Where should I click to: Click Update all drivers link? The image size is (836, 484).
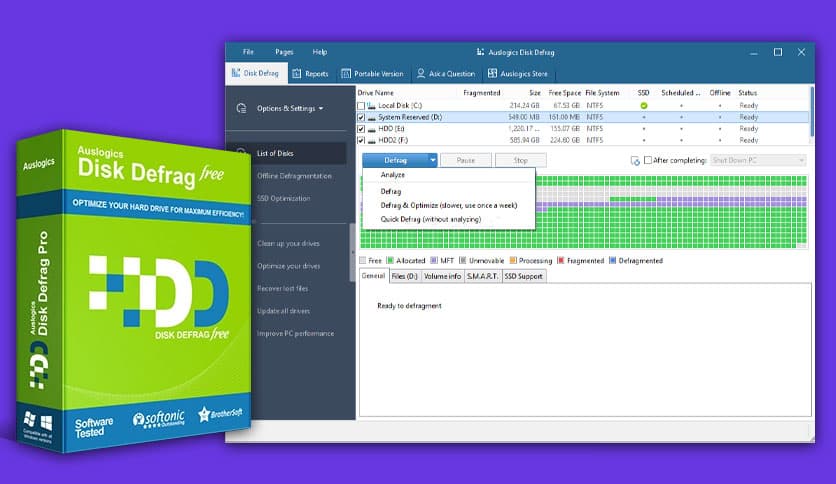283,311
